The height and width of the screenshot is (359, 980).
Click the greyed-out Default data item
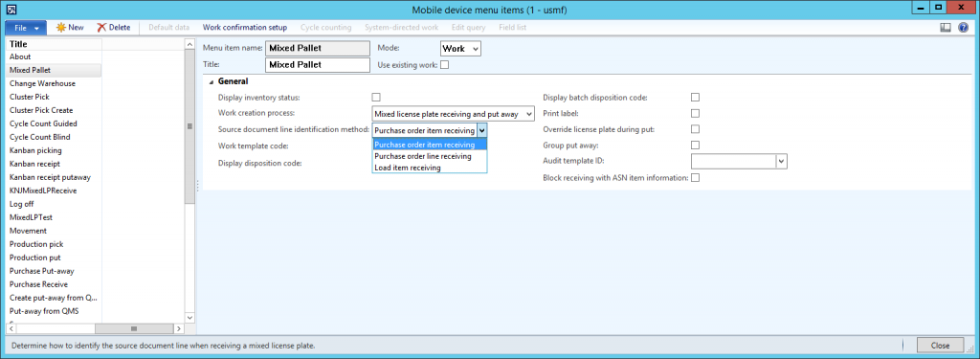coord(168,28)
